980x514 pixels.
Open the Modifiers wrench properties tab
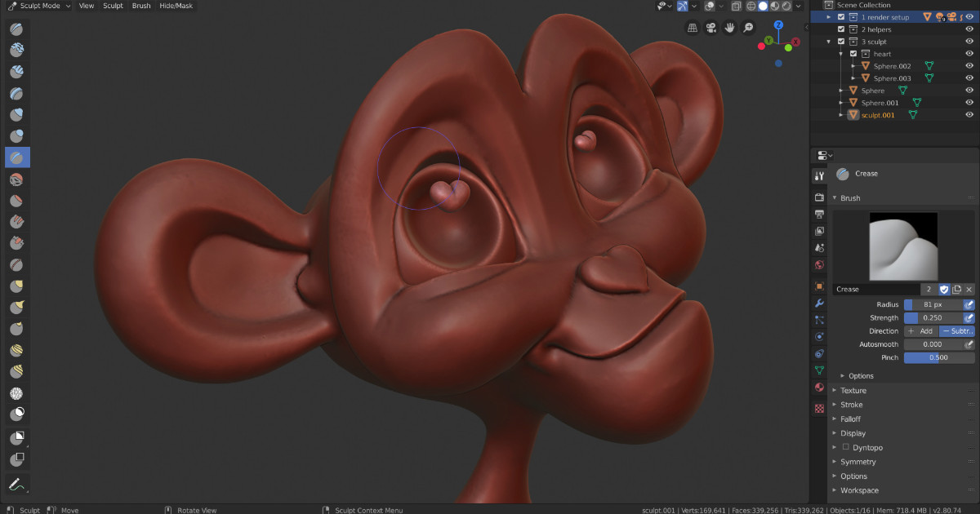tap(819, 303)
